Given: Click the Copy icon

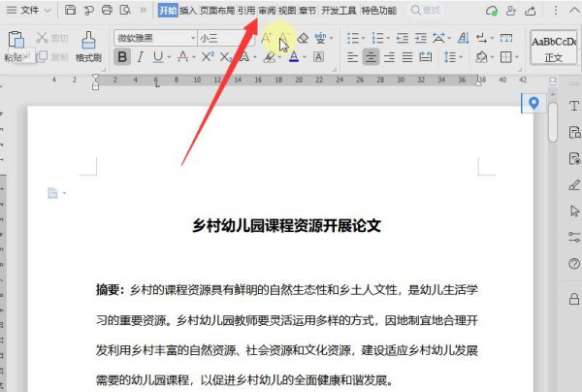Looking at the screenshot, I should click(x=42, y=57).
